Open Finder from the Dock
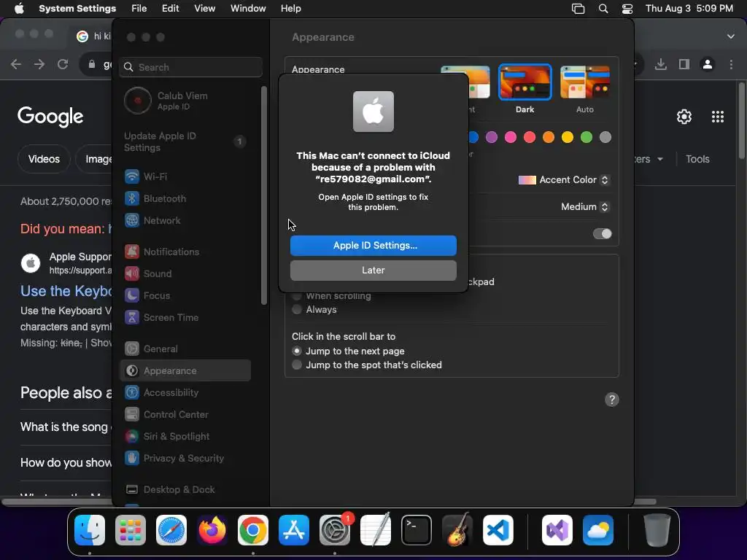This screenshot has width=747, height=560. tap(90, 530)
